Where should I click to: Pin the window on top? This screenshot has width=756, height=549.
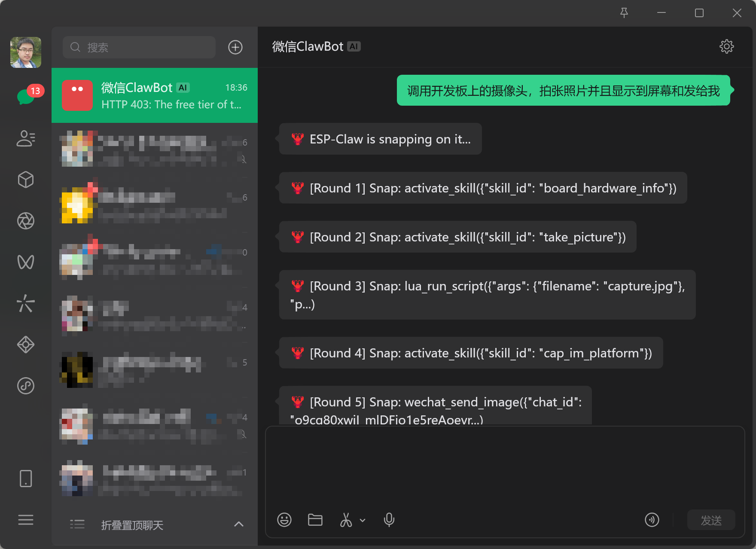pos(624,13)
